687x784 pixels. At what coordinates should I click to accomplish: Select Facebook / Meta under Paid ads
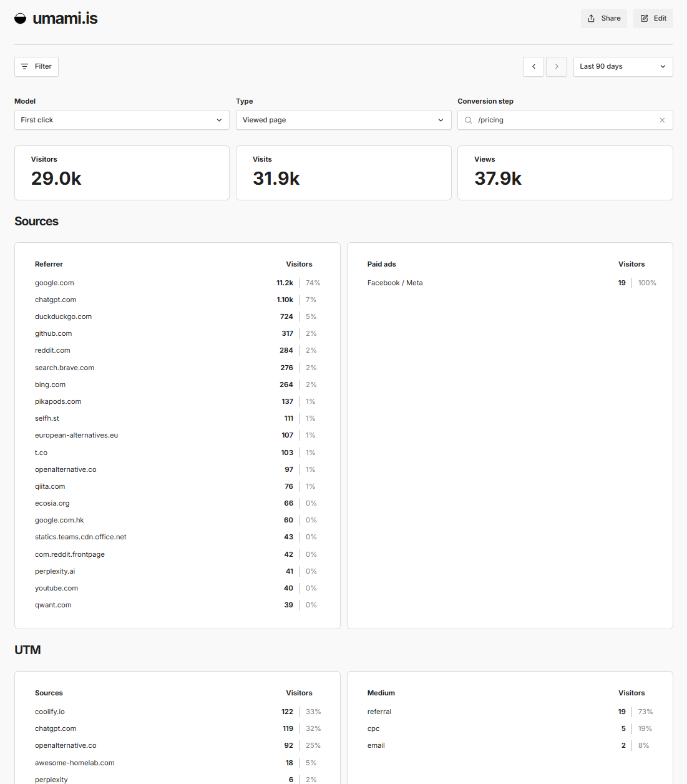click(x=395, y=283)
